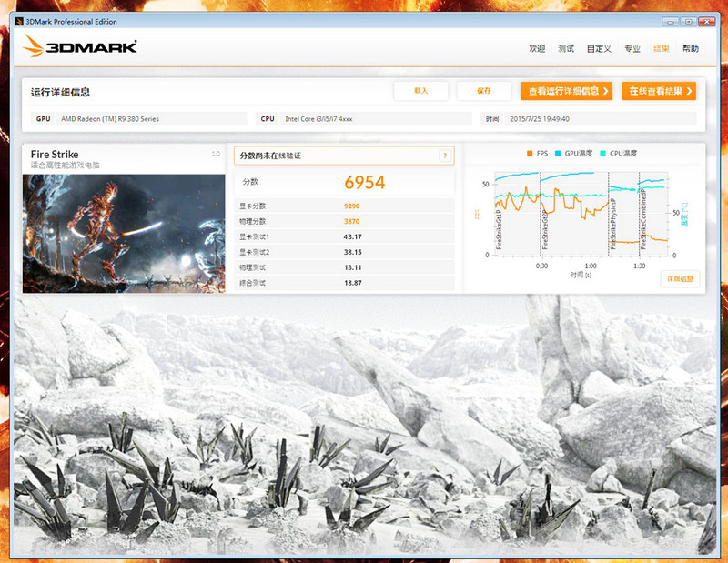
Task: Click the 物理测试 value 13.11
Action: tap(352, 267)
